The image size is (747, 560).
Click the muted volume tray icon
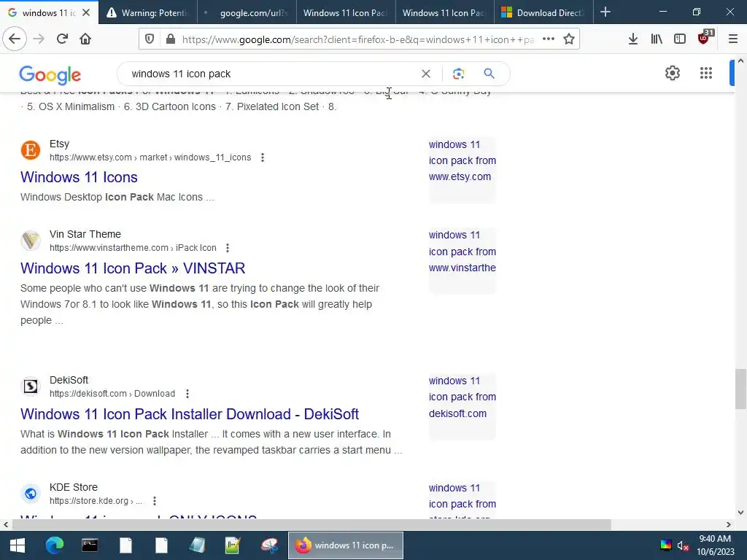(683, 545)
